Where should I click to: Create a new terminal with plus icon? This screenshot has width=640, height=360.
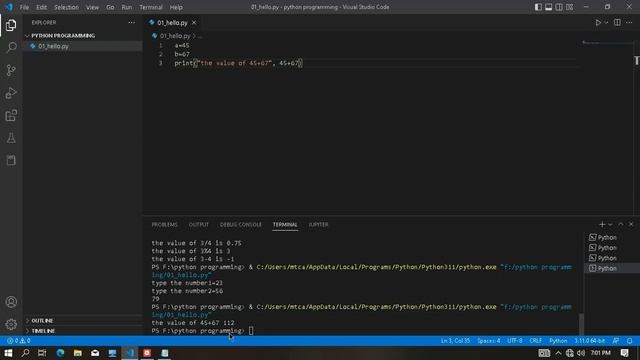pos(602,224)
